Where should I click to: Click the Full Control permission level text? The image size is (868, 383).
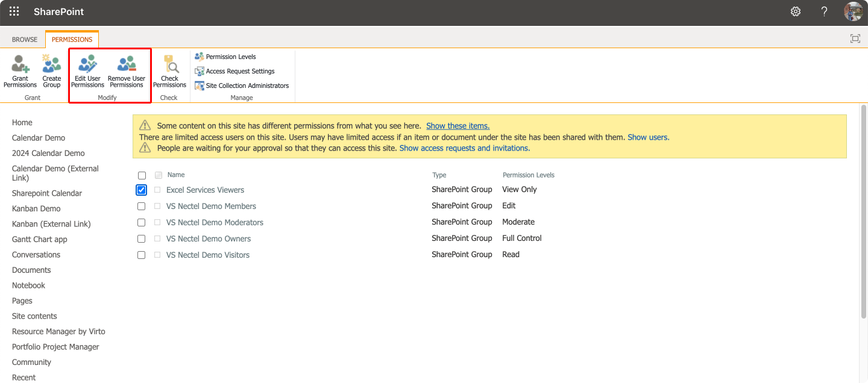522,238
